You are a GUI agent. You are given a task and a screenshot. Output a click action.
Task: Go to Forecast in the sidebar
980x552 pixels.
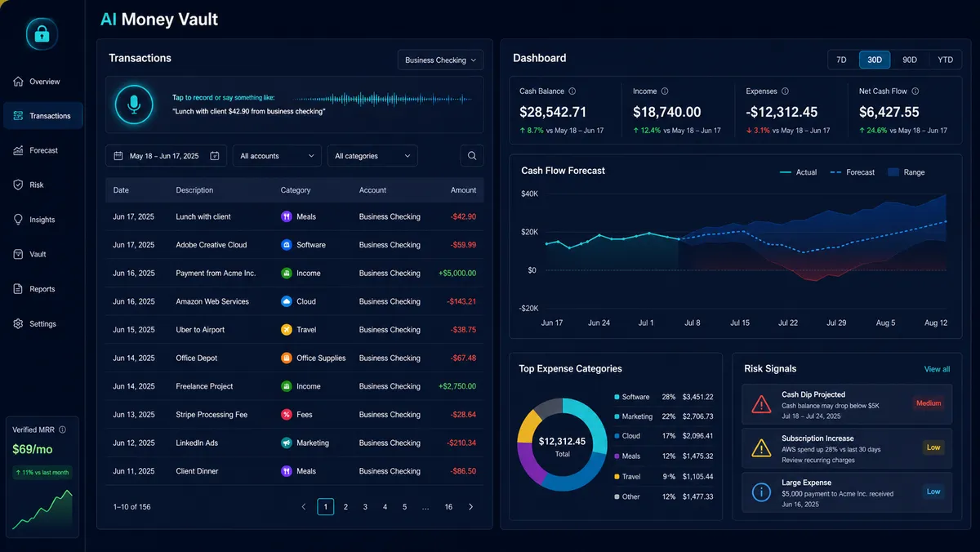click(42, 150)
